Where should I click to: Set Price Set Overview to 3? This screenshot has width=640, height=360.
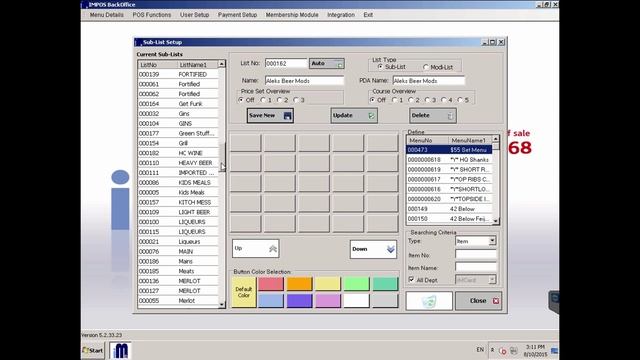click(296, 100)
